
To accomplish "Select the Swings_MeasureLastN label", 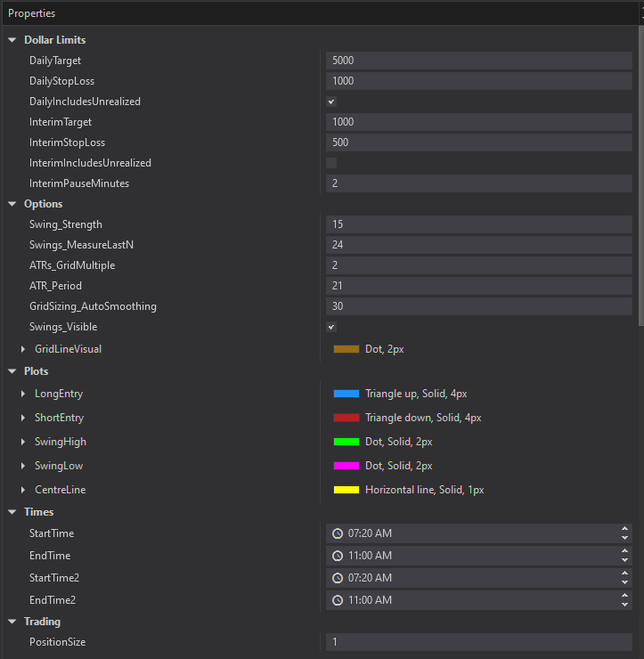I will point(81,245).
